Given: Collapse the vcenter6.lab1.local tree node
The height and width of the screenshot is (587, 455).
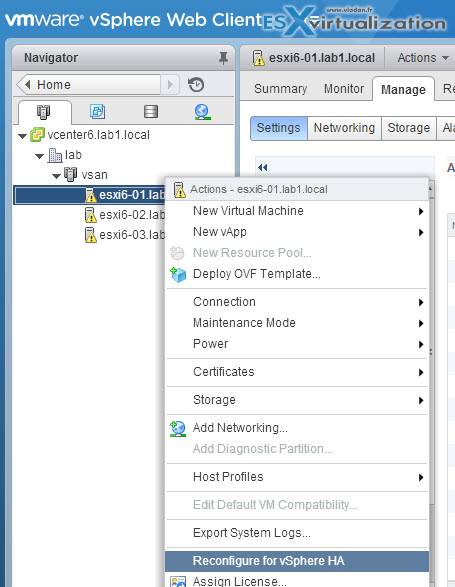Looking at the screenshot, I should click(23, 136).
